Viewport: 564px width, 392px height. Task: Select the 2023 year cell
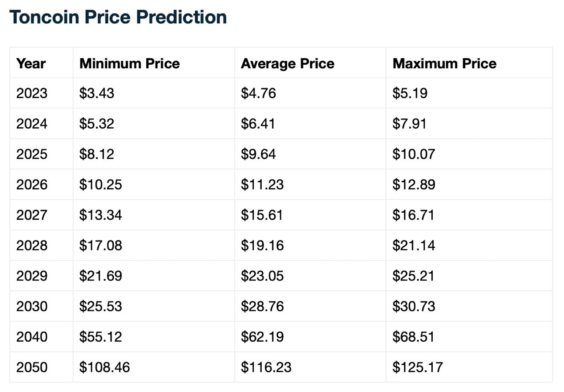point(32,93)
